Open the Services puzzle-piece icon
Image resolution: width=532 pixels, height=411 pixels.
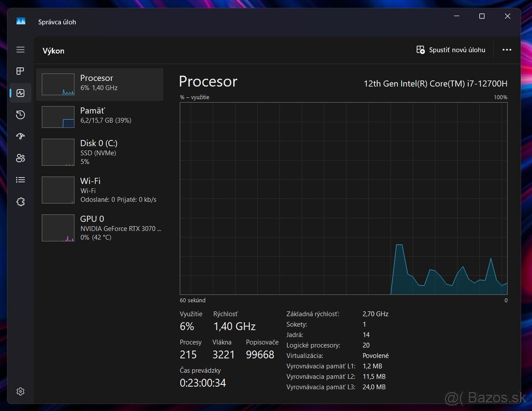pyautogui.click(x=20, y=202)
